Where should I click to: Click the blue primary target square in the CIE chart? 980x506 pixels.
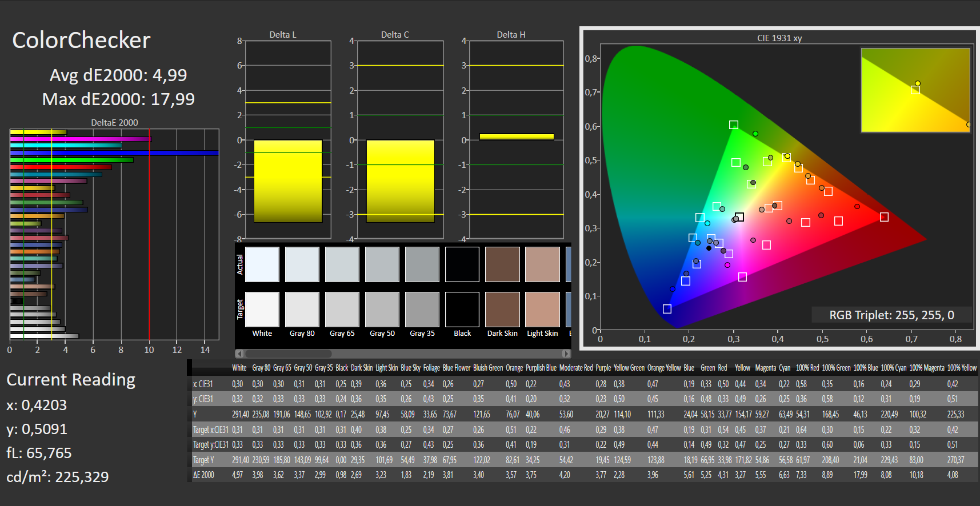[667, 309]
